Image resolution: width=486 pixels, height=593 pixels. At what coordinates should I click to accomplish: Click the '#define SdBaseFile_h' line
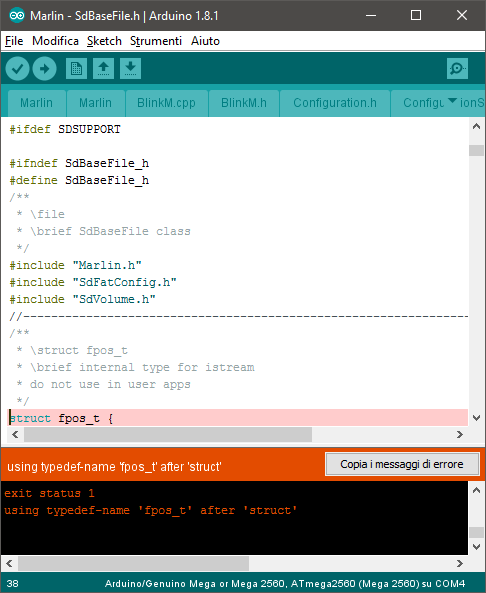(79, 180)
